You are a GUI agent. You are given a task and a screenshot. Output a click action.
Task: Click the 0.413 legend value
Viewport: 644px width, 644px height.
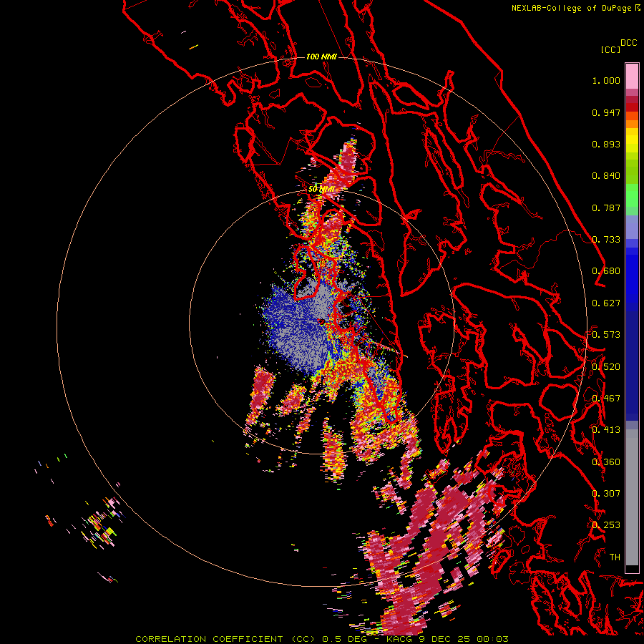point(606,430)
